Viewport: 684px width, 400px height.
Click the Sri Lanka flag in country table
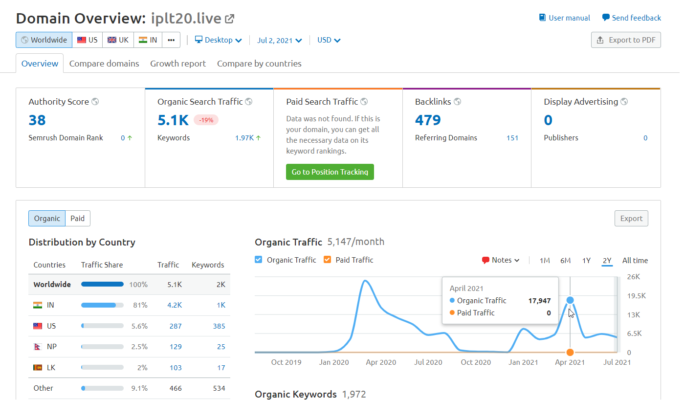pos(38,368)
